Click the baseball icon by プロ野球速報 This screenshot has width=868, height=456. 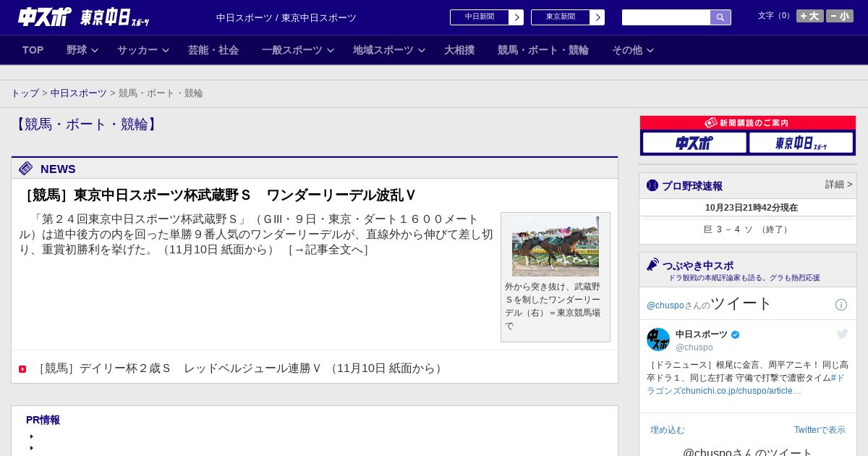[x=652, y=185]
